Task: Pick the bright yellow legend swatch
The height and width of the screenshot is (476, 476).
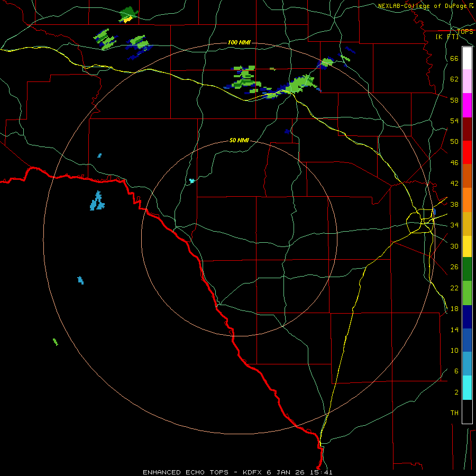Action: point(467,246)
